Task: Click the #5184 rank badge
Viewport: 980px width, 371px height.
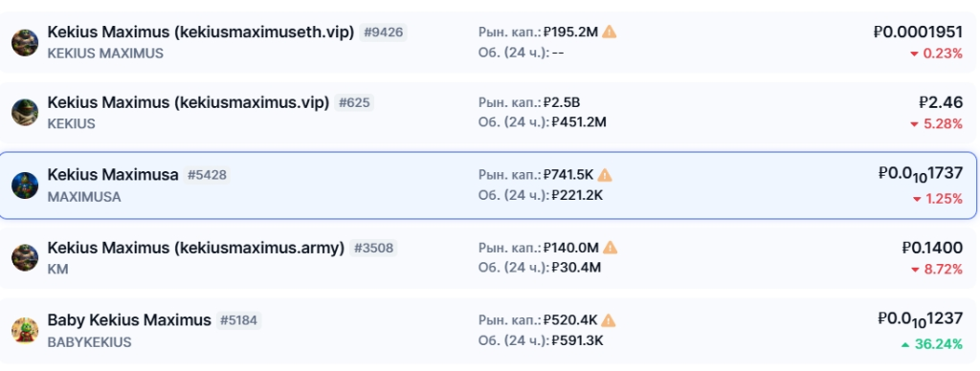Action: click(x=238, y=321)
